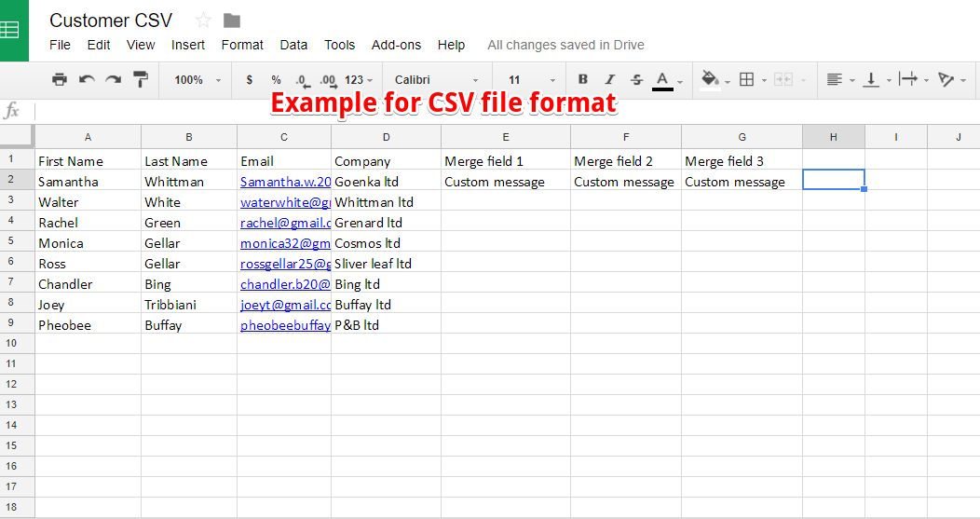Image resolution: width=980 pixels, height=519 pixels.
Task: Open the waterwhite email link
Action: (286, 202)
